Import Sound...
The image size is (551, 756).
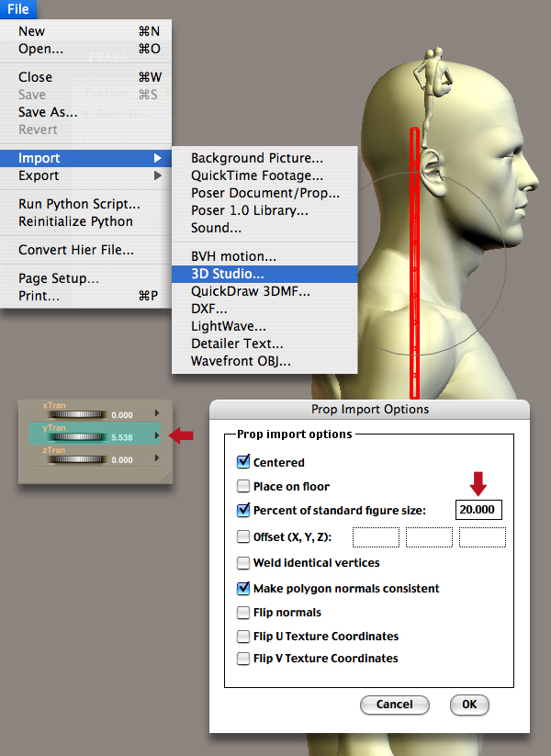click(264, 228)
